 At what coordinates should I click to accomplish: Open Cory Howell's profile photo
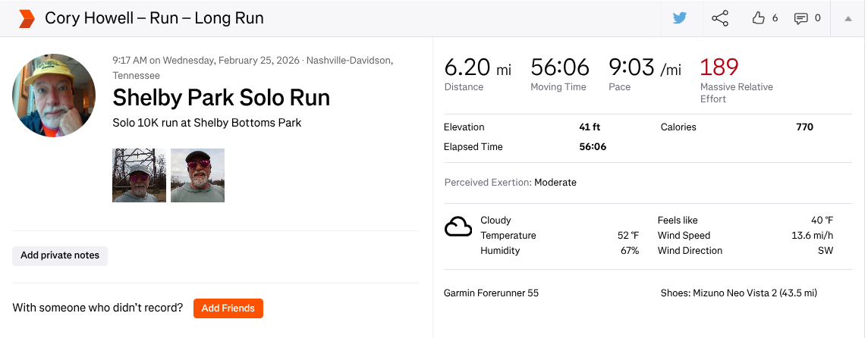(54, 95)
